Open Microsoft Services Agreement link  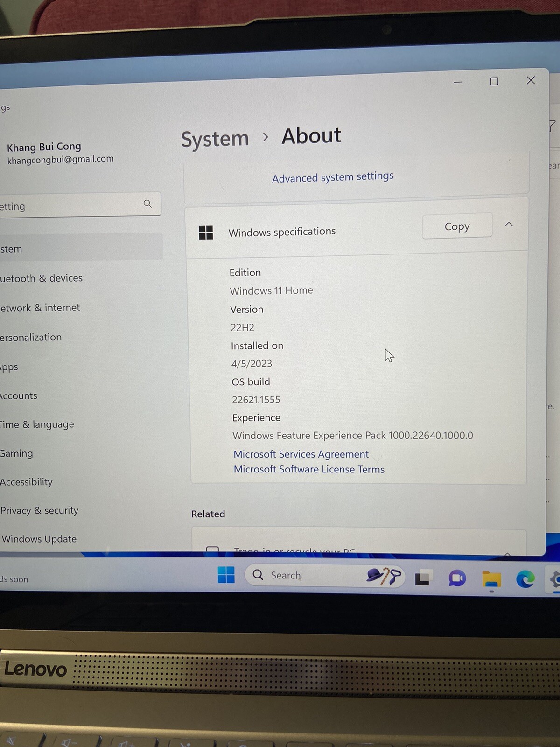pyautogui.click(x=301, y=454)
